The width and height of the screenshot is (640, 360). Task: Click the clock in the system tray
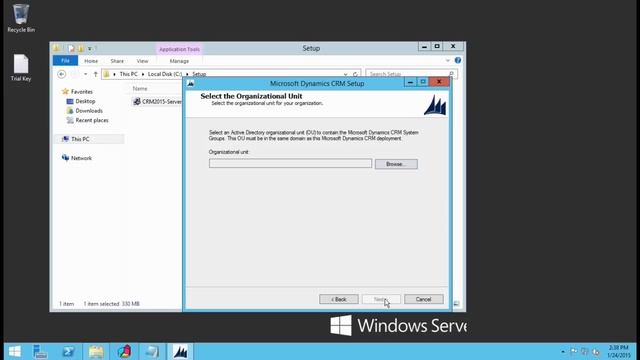[x=618, y=351]
